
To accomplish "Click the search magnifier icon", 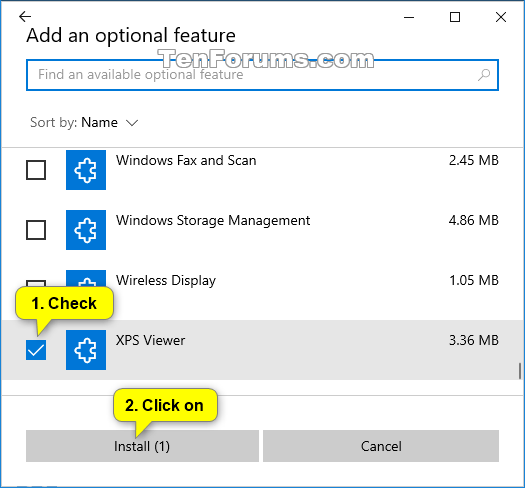I will coord(484,75).
